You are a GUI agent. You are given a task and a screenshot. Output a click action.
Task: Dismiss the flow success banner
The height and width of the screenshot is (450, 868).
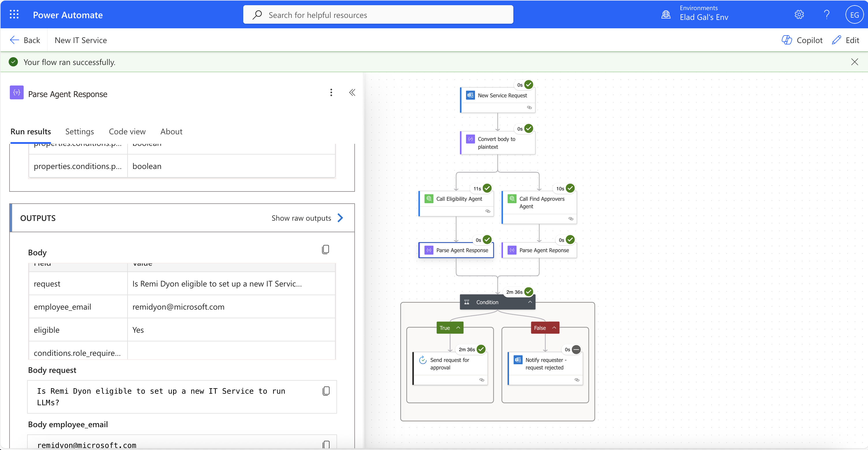click(855, 62)
